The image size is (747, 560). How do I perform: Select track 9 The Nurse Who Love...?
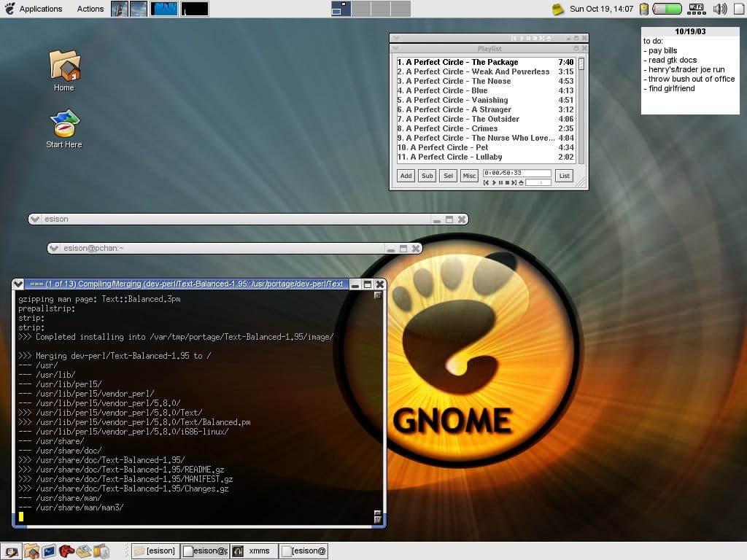[x=485, y=138]
